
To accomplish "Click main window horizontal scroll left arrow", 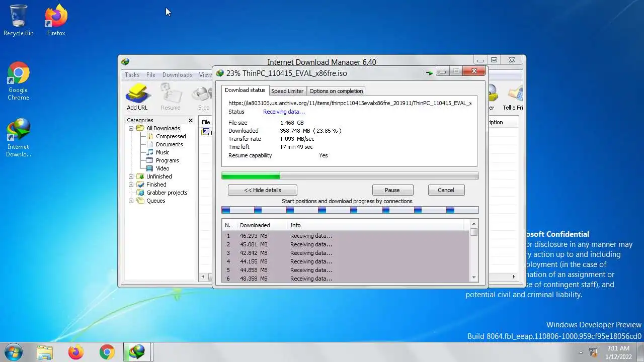I will (x=203, y=277).
